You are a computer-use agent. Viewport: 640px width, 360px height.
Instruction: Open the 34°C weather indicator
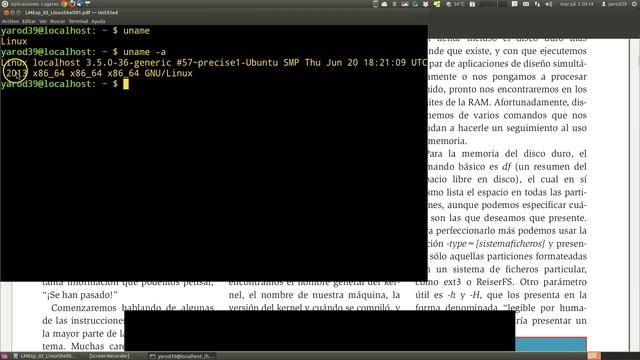pos(456,4)
